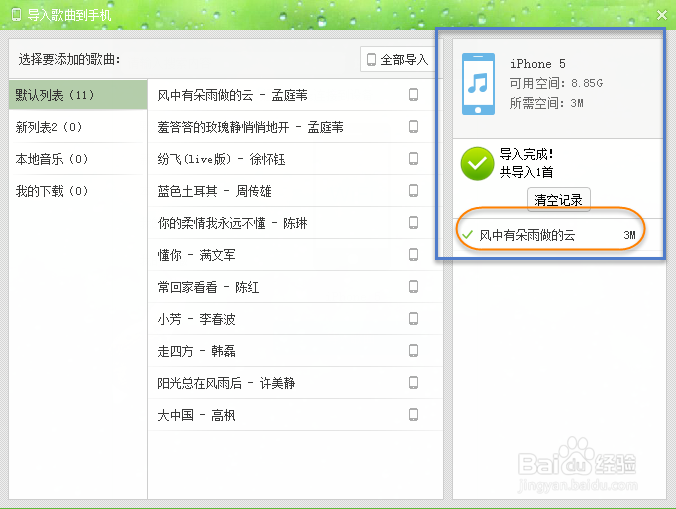Send 懂你 - 满文军 to phone icon
676x509 pixels.
(x=413, y=255)
